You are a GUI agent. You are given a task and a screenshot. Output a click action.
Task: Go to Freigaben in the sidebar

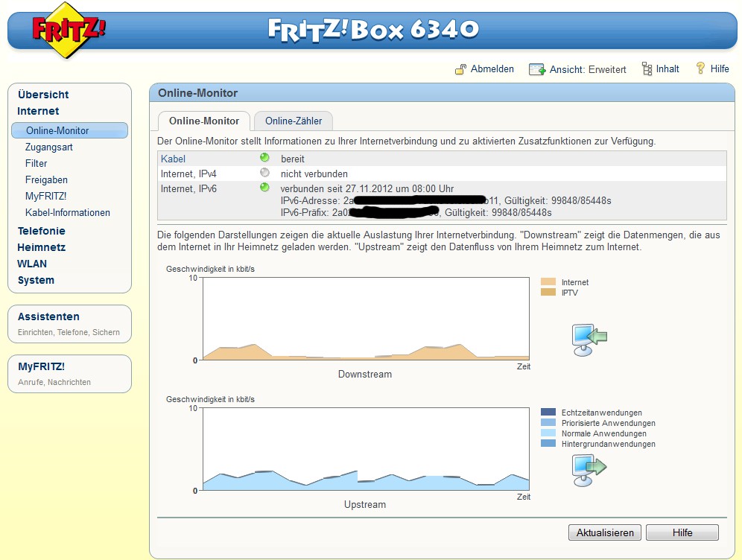point(46,179)
